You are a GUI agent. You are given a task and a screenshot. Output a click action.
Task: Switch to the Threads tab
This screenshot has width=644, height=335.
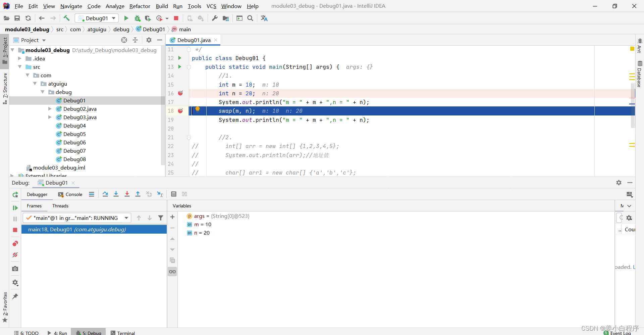[x=60, y=206]
